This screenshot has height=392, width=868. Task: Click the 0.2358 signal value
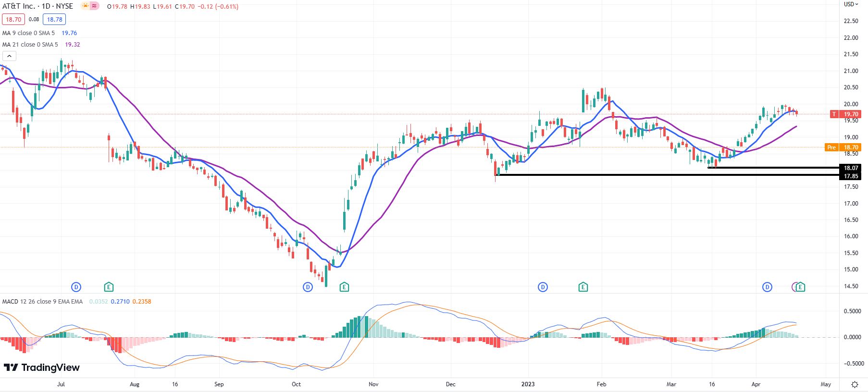tap(142, 302)
